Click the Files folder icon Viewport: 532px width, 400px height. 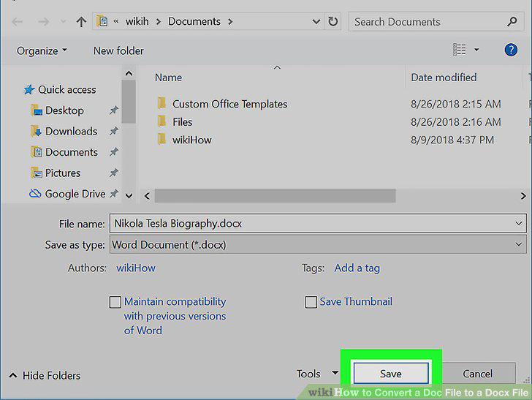[161, 121]
